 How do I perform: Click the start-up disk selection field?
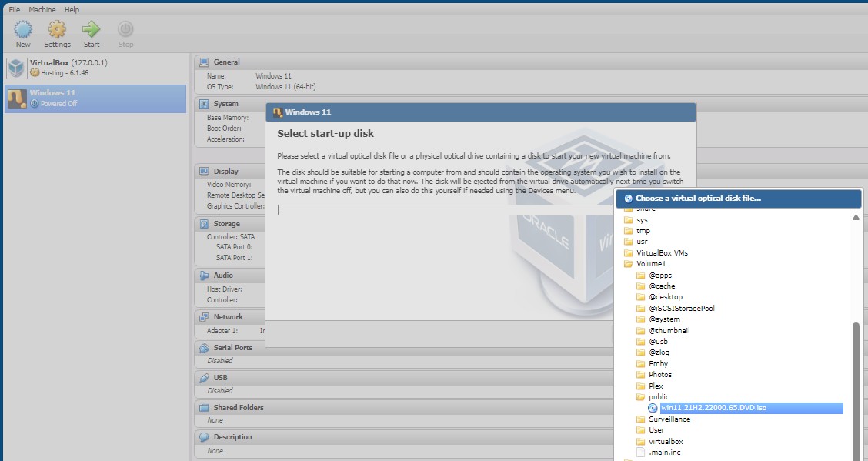point(446,210)
